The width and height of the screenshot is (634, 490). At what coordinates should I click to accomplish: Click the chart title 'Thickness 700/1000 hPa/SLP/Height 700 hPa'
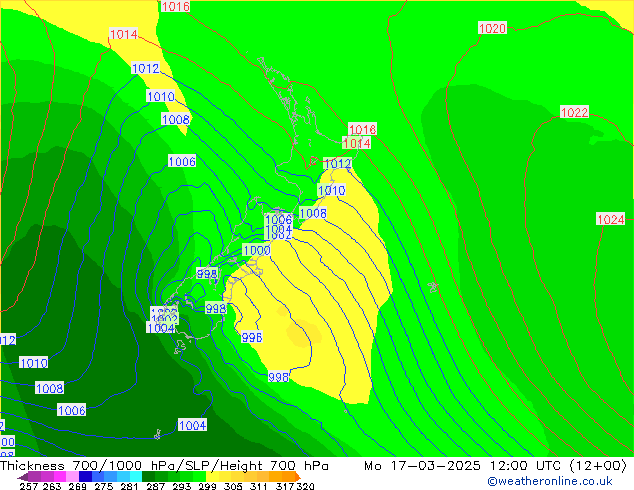[x=164, y=466]
